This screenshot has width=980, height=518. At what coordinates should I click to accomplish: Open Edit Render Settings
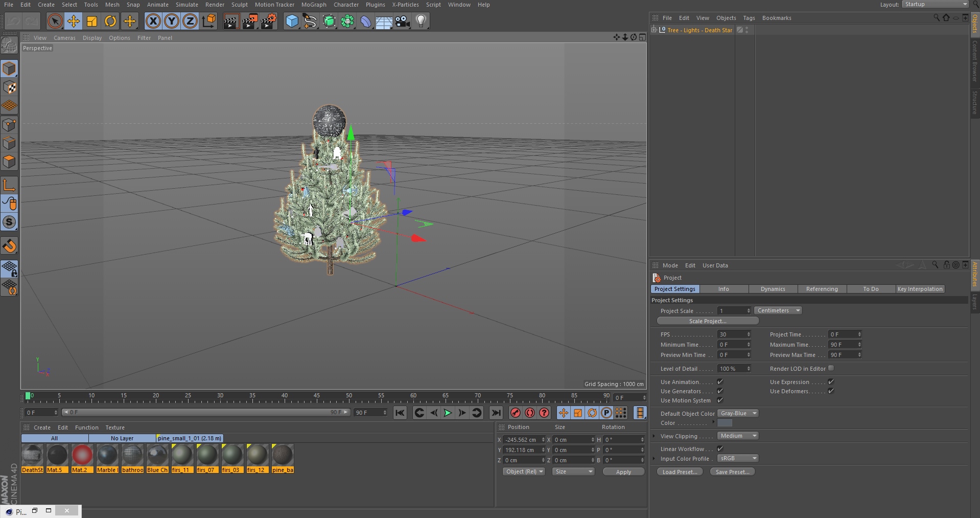click(x=269, y=21)
